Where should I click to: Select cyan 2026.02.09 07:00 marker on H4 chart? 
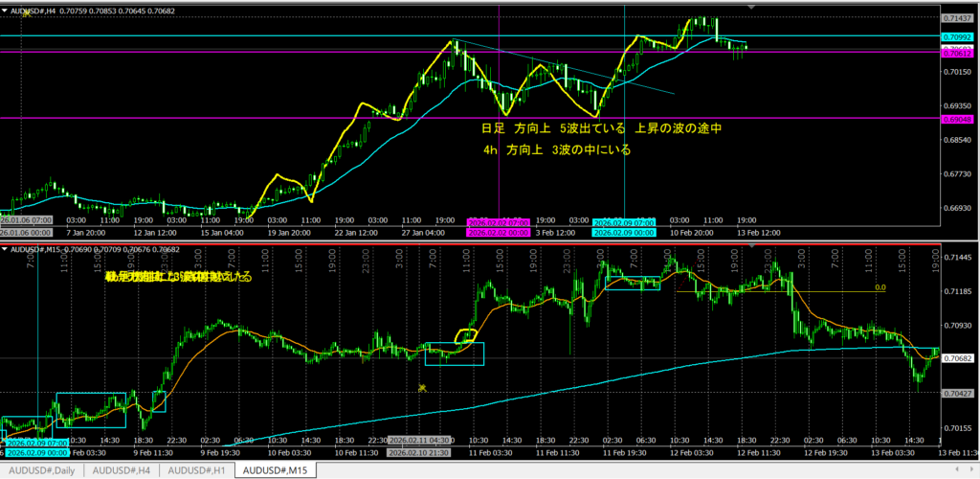coord(624,221)
